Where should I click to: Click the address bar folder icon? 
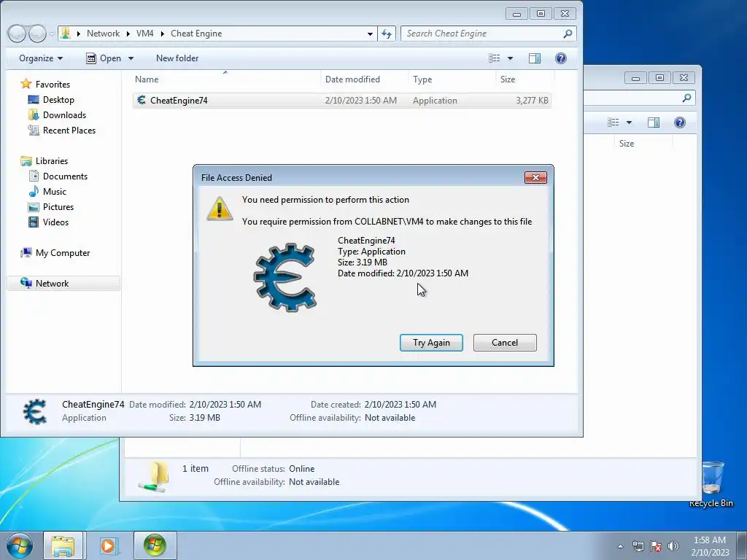coord(66,34)
